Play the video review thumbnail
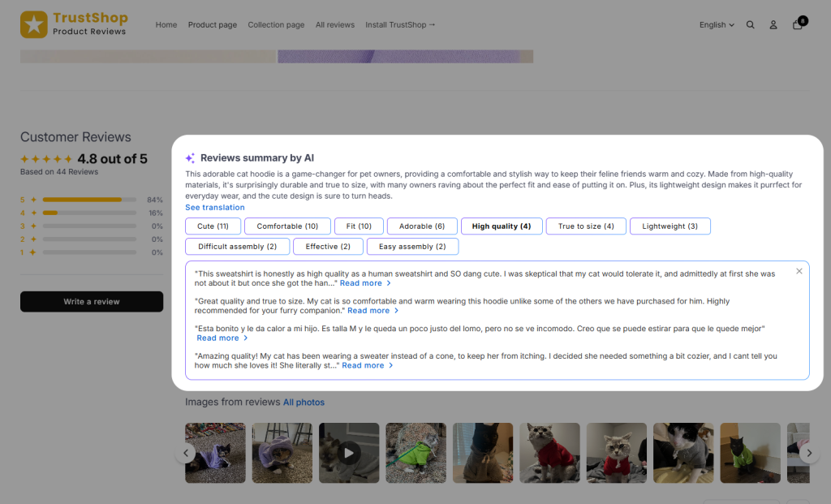This screenshot has width=831, height=504. (349, 453)
